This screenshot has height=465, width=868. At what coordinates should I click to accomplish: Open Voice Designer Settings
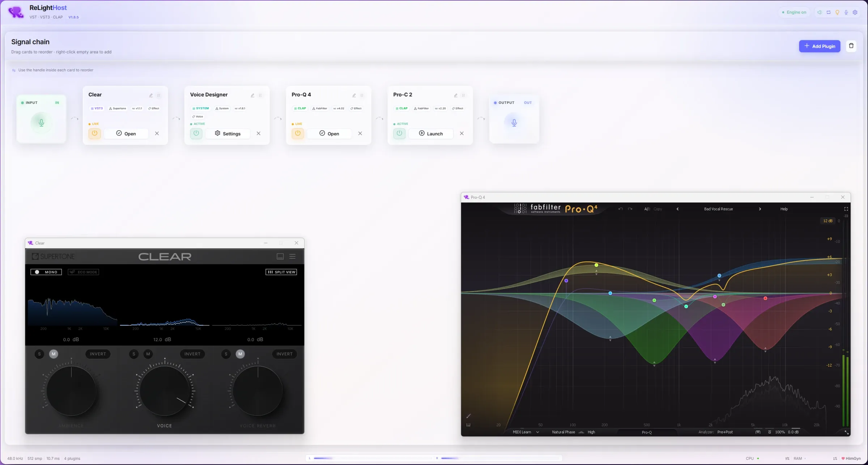tap(227, 134)
